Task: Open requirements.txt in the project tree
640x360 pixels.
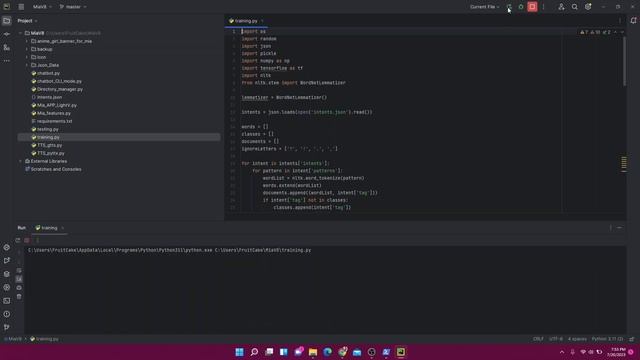Action: [x=52, y=121]
